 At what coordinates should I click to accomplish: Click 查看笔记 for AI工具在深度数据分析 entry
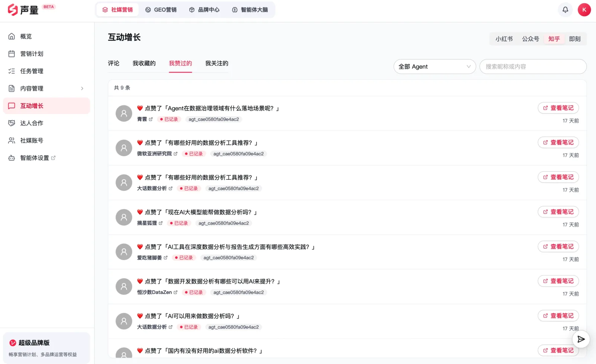tap(558, 246)
